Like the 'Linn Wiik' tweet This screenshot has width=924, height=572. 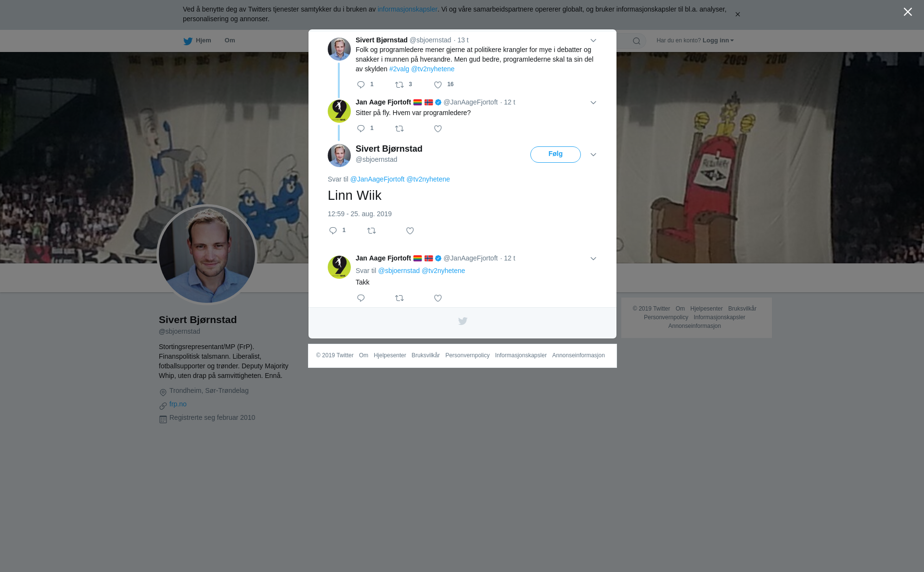[410, 231]
